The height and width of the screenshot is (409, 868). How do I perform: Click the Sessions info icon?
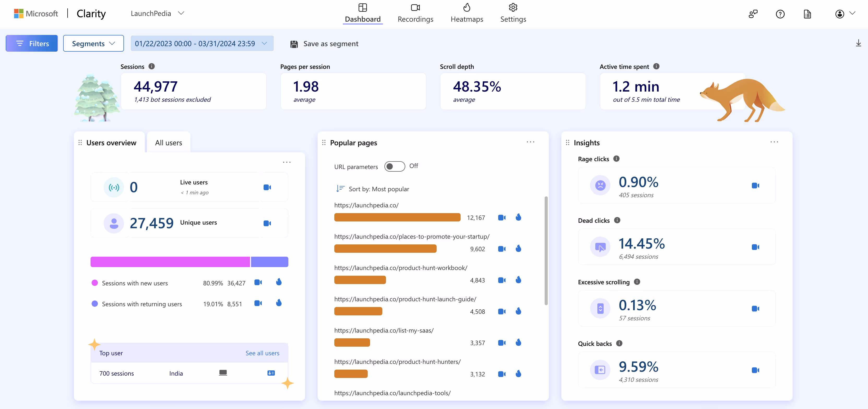[152, 66]
